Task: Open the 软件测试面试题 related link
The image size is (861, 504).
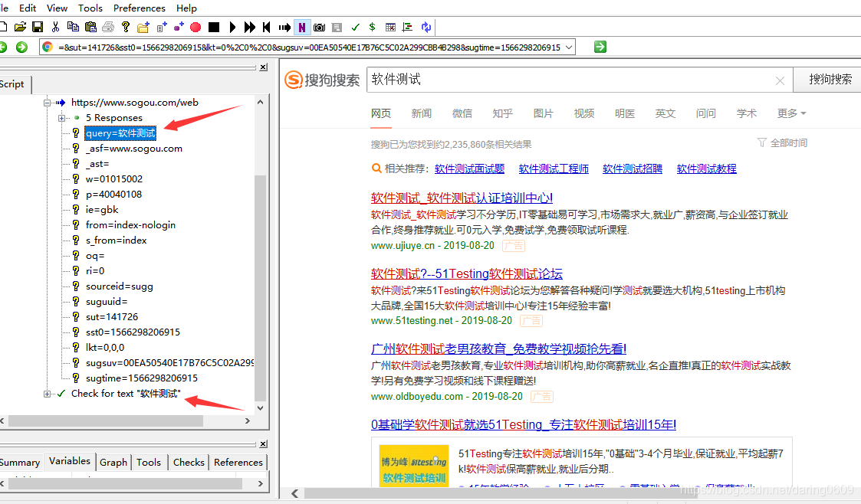Action: click(x=469, y=169)
